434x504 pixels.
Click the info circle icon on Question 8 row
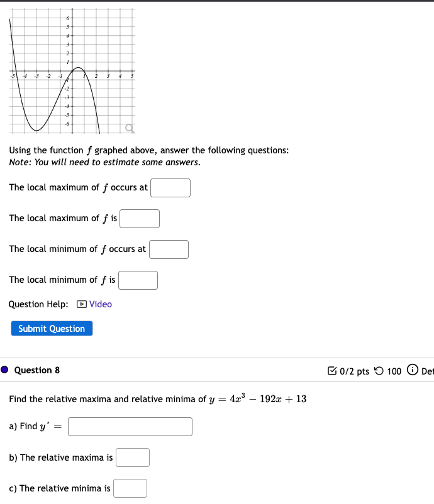pos(413,371)
